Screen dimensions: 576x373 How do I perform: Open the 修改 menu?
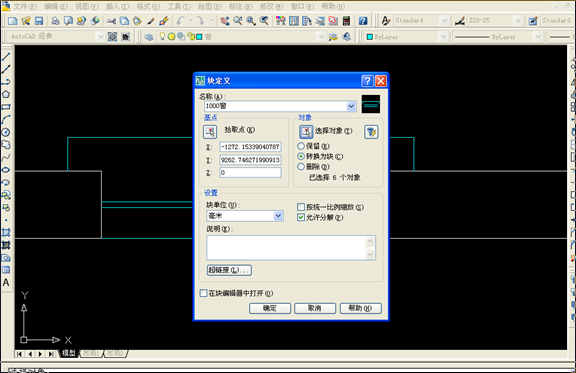coord(271,6)
